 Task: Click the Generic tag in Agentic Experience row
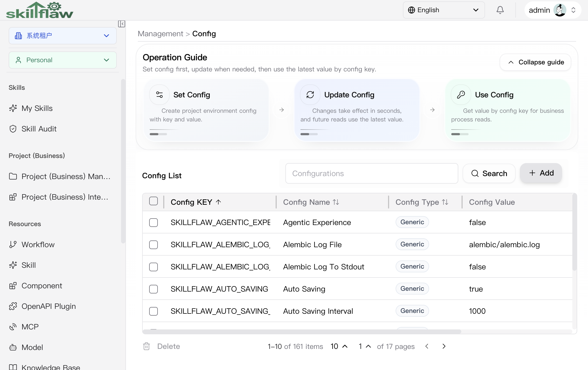click(412, 222)
